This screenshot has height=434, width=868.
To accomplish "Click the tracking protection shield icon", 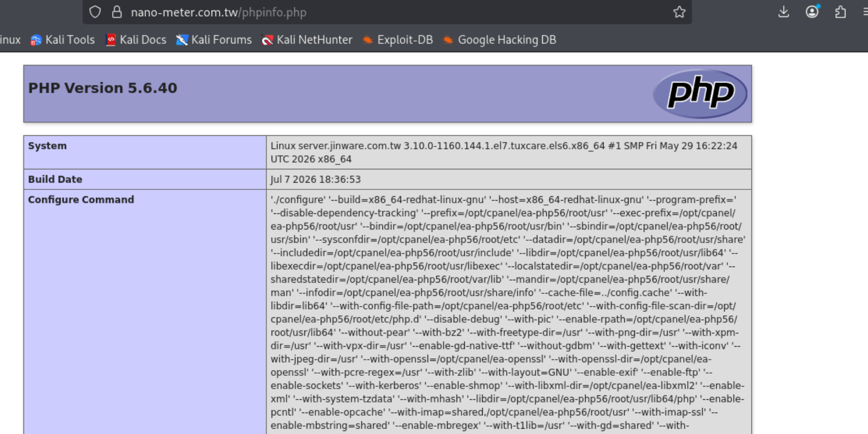I will coord(95,12).
